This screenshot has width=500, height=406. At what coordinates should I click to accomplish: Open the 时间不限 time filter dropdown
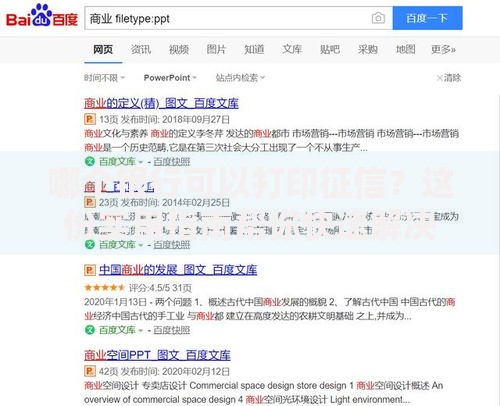(x=104, y=78)
